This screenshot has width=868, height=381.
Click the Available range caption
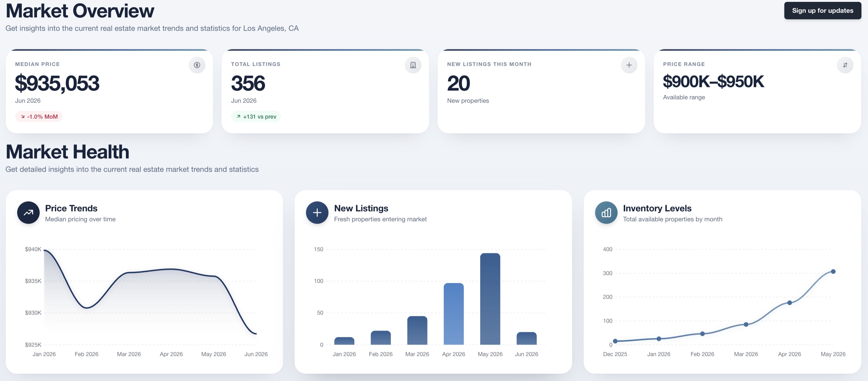point(684,97)
